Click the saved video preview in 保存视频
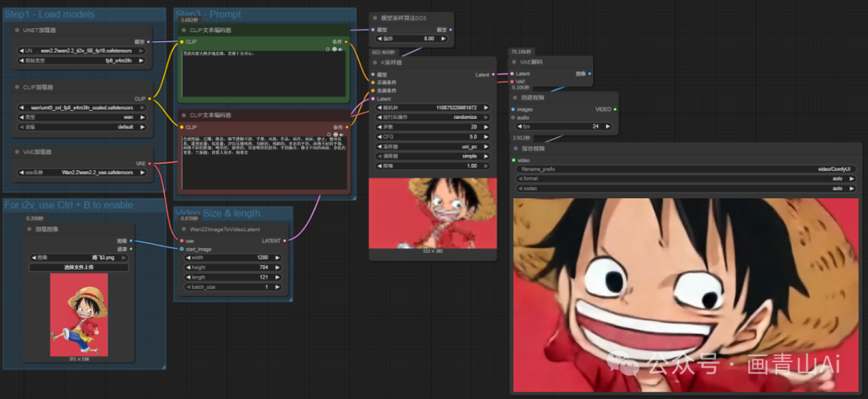This screenshot has width=868, height=399. (x=686, y=295)
